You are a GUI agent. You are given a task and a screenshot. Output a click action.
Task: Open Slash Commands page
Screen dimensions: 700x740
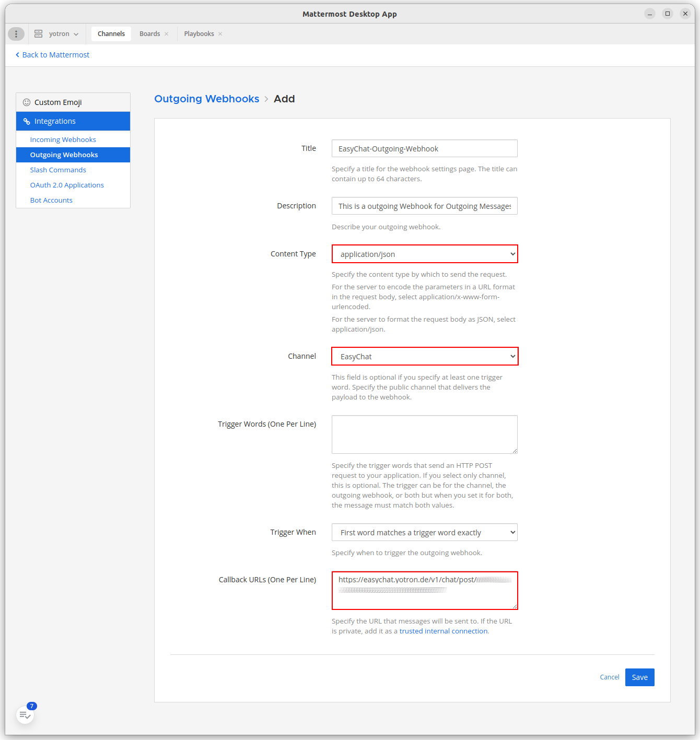click(58, 170)
